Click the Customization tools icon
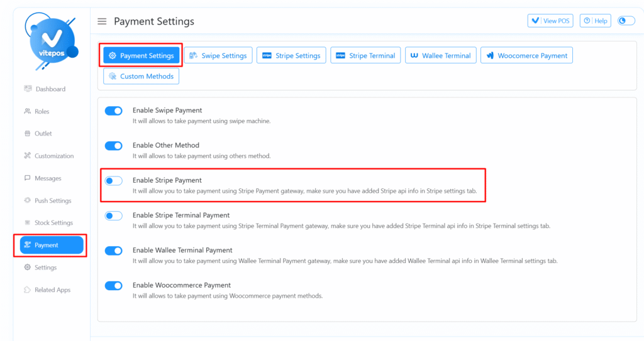Image resolution: width=644 pixels, height=341 pixels. point(28,156)
